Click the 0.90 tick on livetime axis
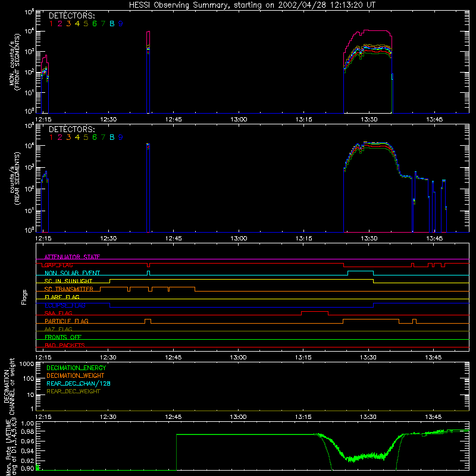Screen dimensions: 476x476 [x=27, y=469]
